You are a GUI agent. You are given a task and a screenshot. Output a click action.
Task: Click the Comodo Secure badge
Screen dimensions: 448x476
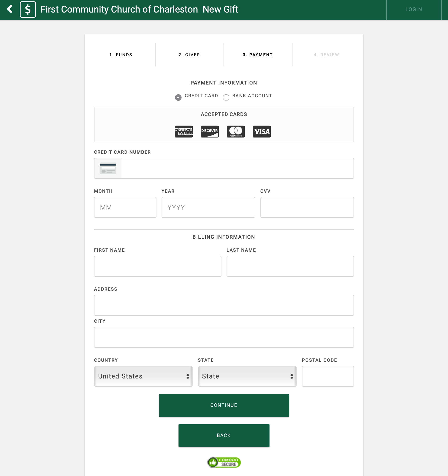(x=224, y=462)
